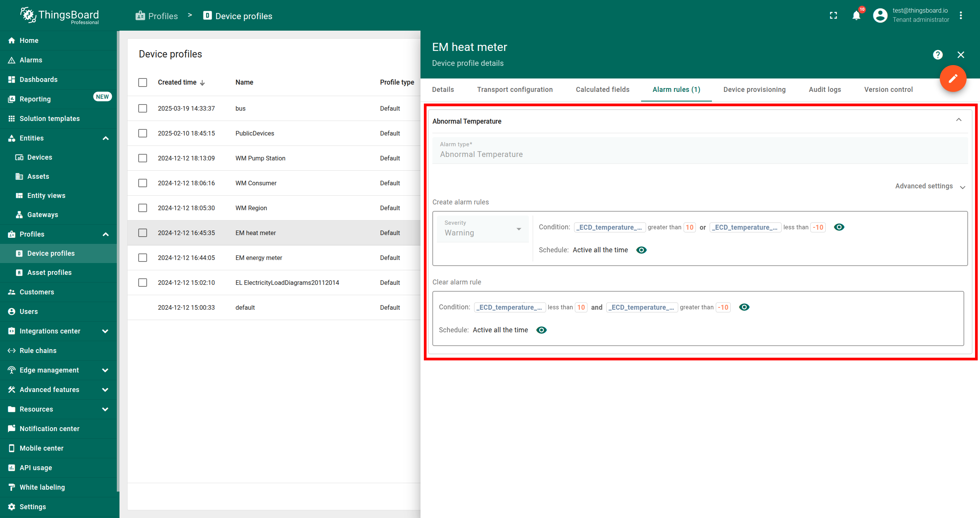The width and height of the screenshot is (980, 518).
Task: Click the Alarm type input field
Action: 699,154
